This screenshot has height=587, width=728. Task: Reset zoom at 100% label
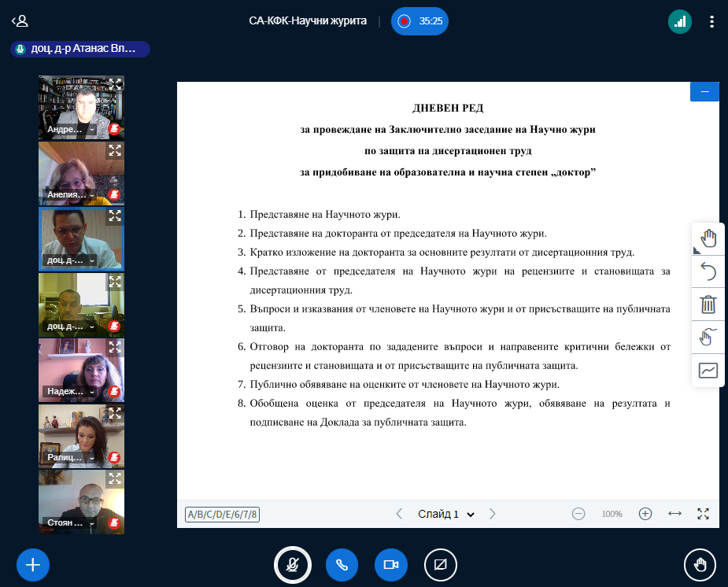tap(612, 514)
